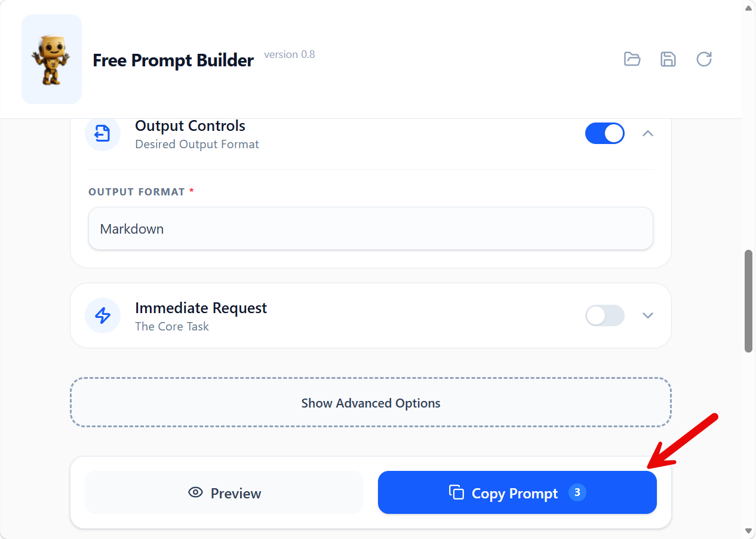Click the copy icon inside Copy Prompt
The width and height of the screenshot is (756, 539).
point(457,492)
